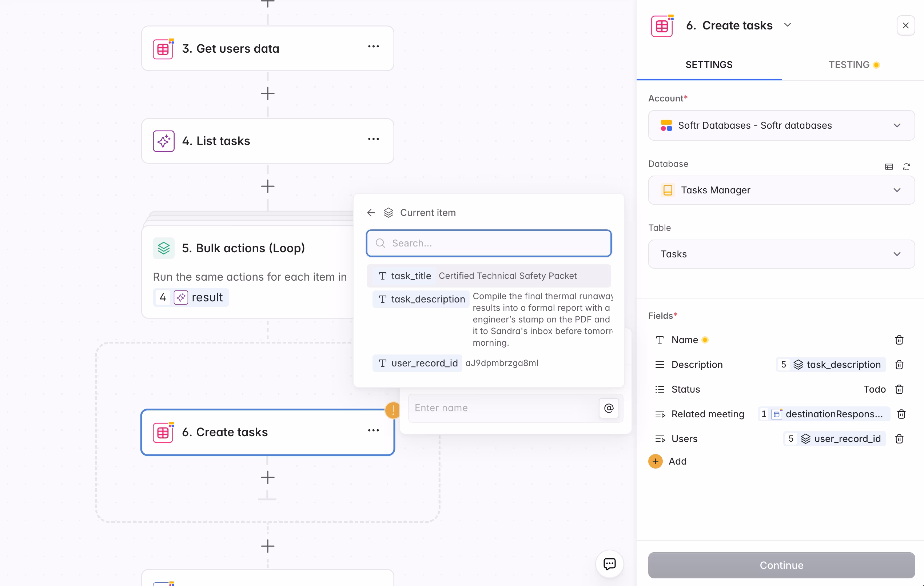The height and width of the screenshot is (586, 924).
Task: Select the SETTINGS tab
Action: click(709, 64)
